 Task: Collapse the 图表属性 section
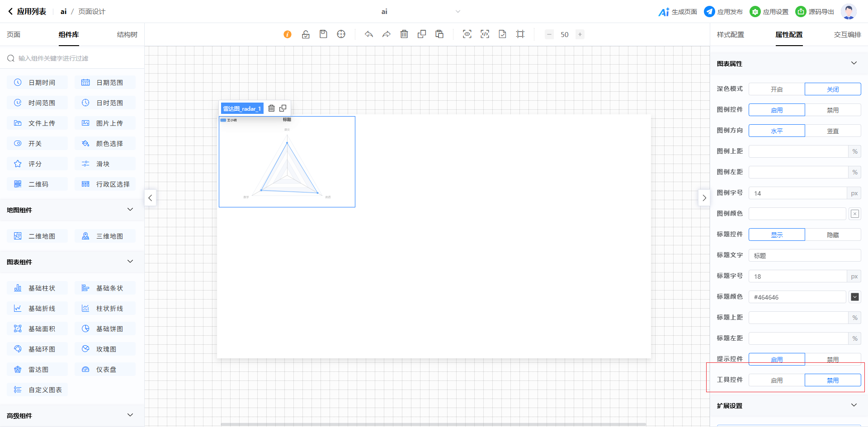[854, 63]
